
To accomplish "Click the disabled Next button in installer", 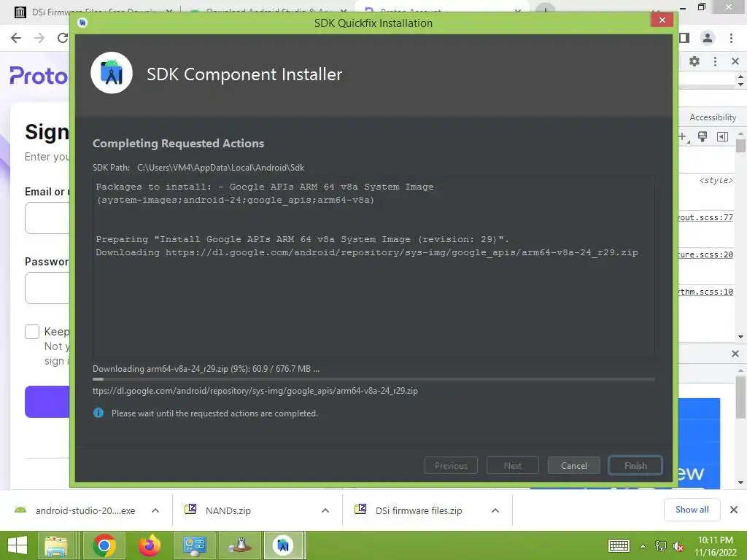I will [x=512, y=465].
